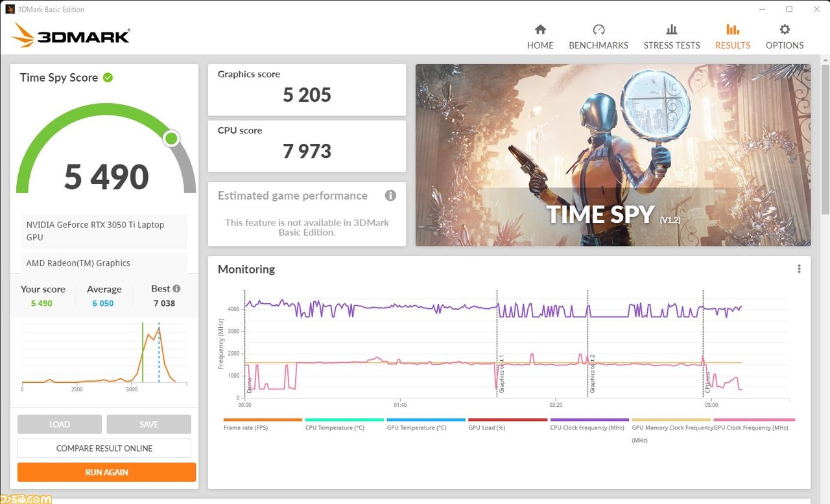Viewport: 830px width, 504px height.
Task: Click the SAVE button
Action: [148, 424]
